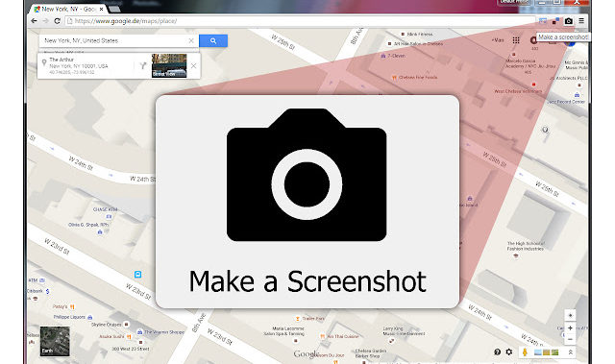This screenshot has height=364, width=615.
Task: Open a new tab with the new tab button
Action: [x=114, y=9]
